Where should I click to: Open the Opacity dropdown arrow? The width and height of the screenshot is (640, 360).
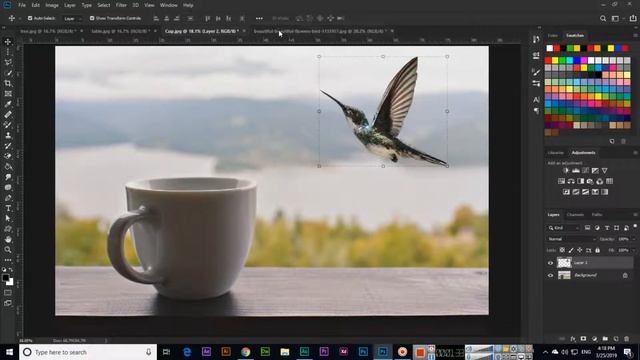pos(633,239)
